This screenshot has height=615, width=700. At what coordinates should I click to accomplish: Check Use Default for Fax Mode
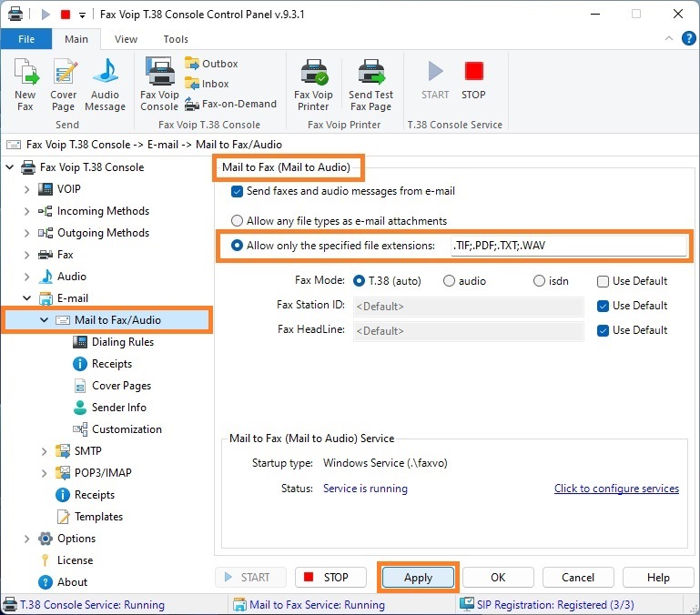(603, 281)
